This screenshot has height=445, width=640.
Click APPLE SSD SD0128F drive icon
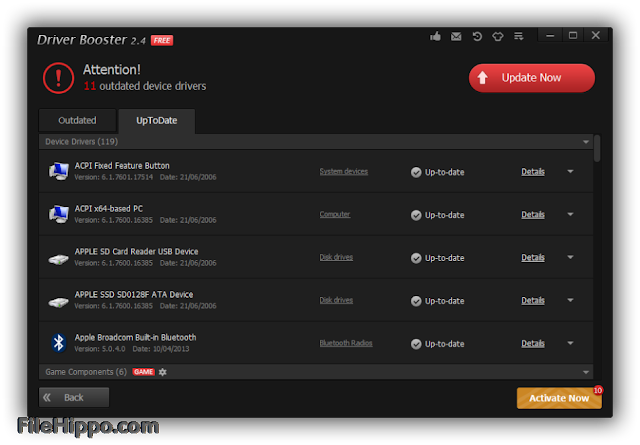[x=58, y=302]
